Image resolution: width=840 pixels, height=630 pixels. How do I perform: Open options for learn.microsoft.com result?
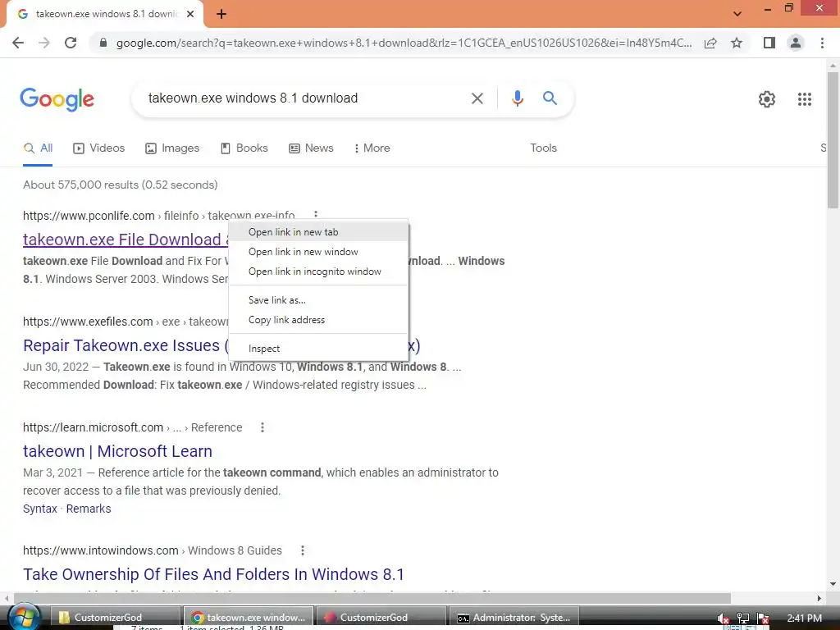tap(262, 427)
